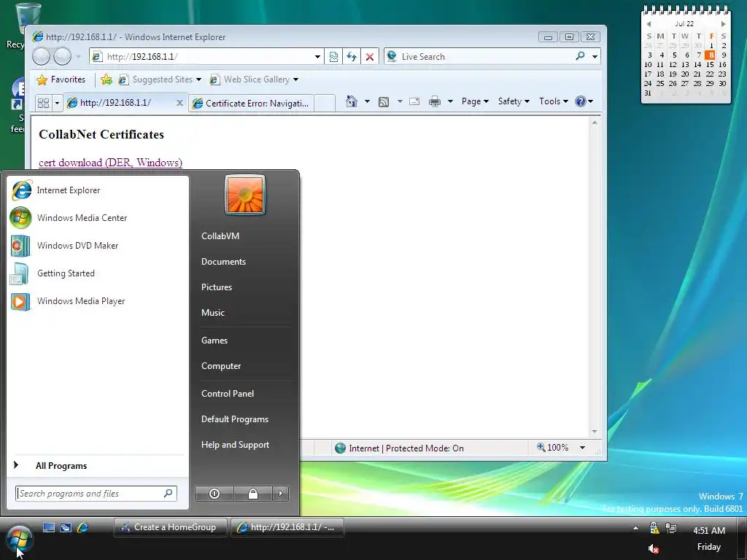The width and height of the screenshot is (747, 560).
Task: Click Add to Favorites Bar icon
Action: pos(107,79)
